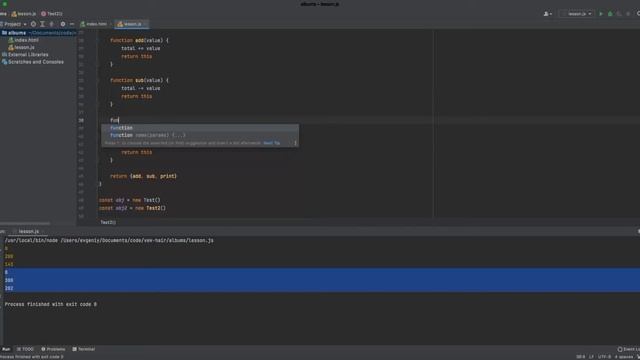The image size is (640, 360).
Task: Click the locate file target icon in Project panel
Action: 33,24
